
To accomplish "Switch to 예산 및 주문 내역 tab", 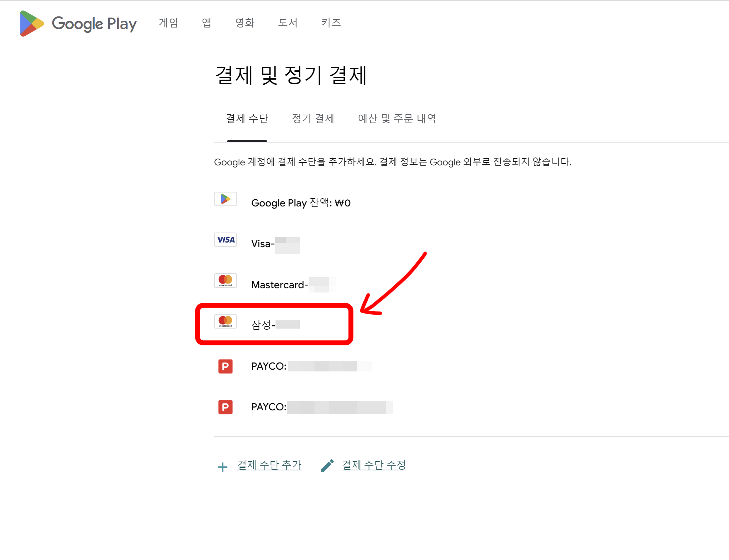I will pos(397,119).
